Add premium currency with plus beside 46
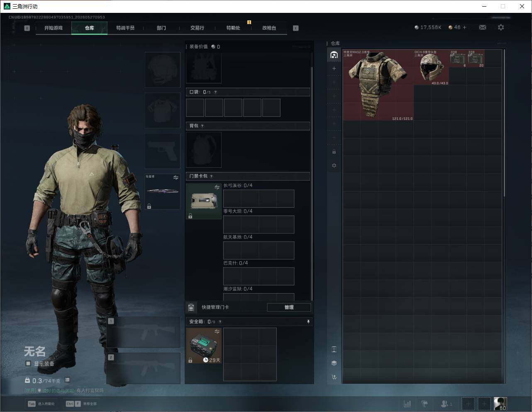The height and width of the screenshot is (412, 532). (464, 27)
